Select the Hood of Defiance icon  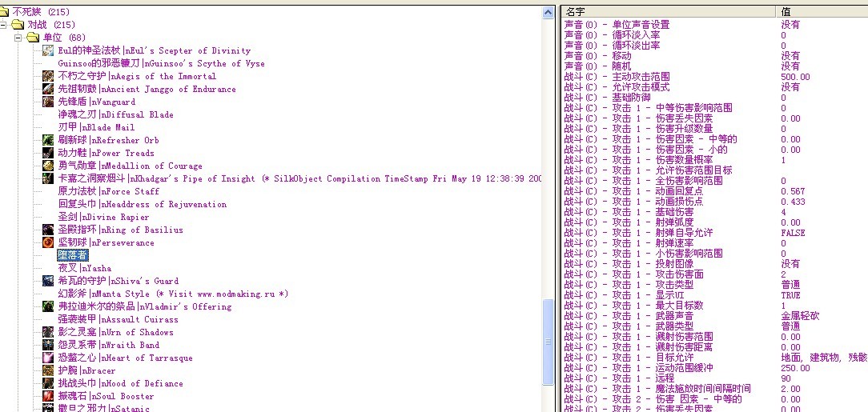coord(48,383)
